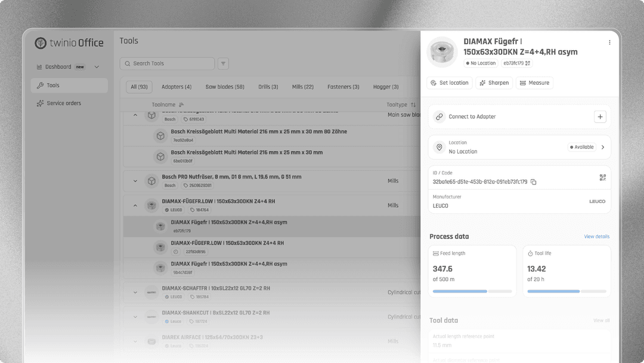Click the Sharpen button
Screen dimensions: 644x363
coord(494,82)
